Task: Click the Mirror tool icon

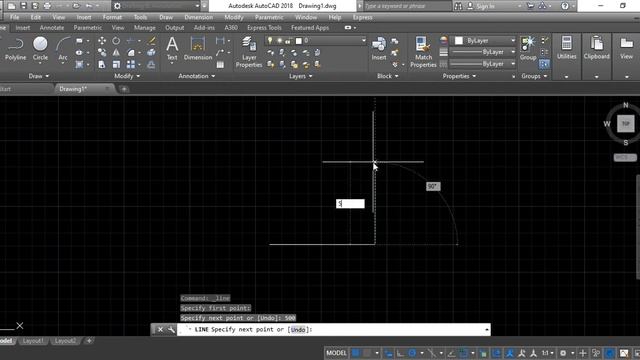Action: coord(116,53)
